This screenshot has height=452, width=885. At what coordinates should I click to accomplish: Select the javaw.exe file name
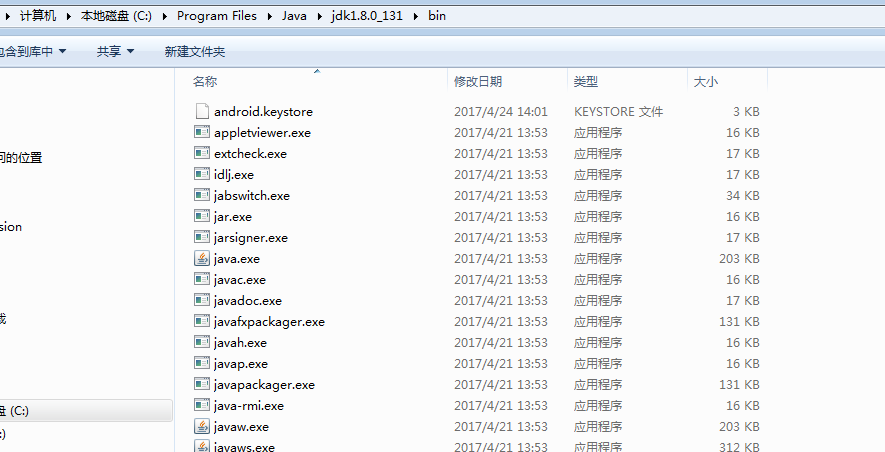(x=242, y=427)
